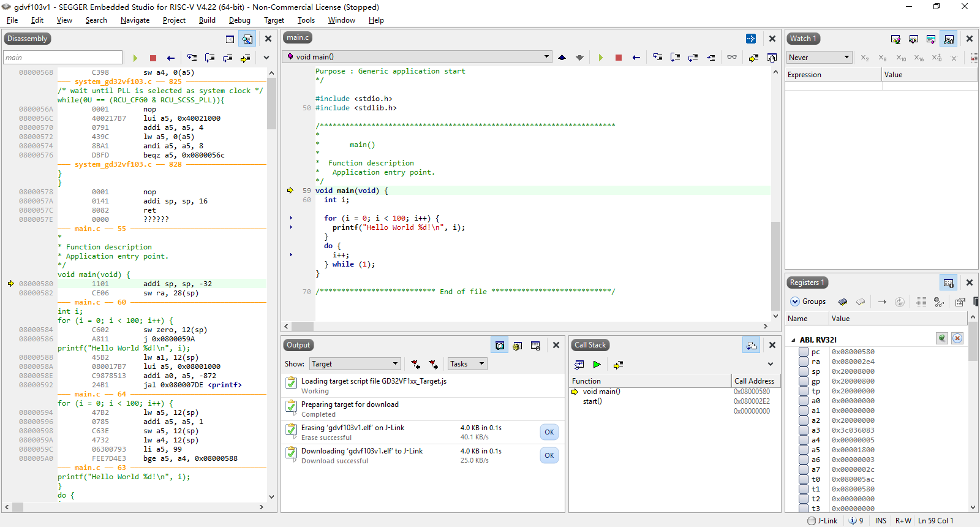Toggle checkbox beside a7 register
980x527 pixels.
pyautogui.click(x=804, y=469)
